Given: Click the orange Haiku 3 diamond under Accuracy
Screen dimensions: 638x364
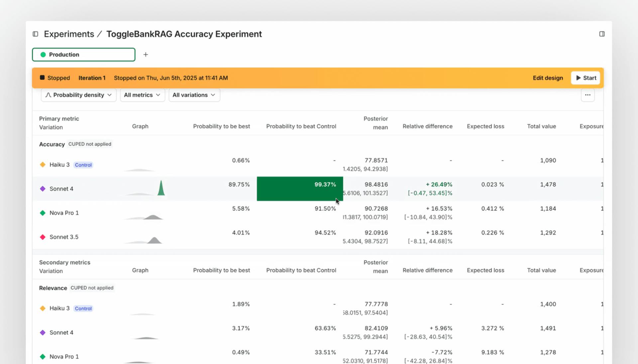Looking at the screenshot, I should pyautogui.click(x=43, y=165).
